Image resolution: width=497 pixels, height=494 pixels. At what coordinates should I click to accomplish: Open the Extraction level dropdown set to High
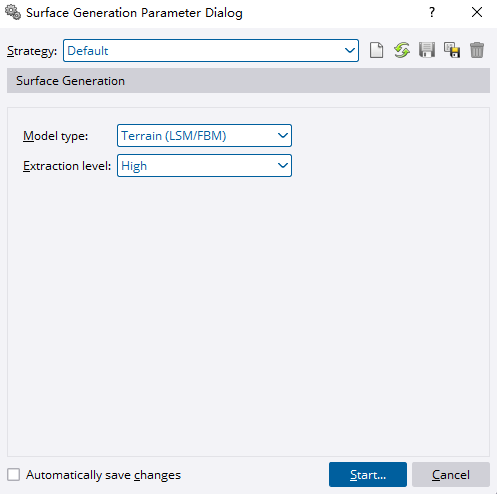[x=204, y=166]
